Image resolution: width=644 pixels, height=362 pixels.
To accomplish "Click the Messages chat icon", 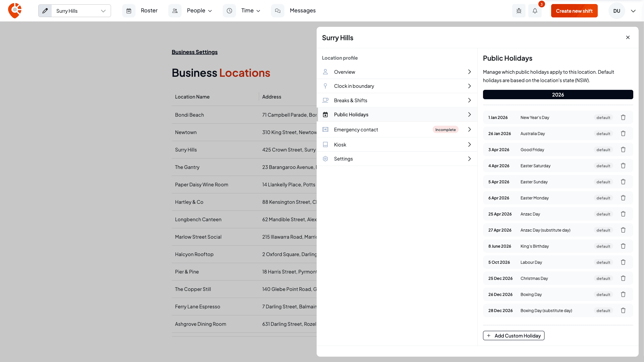I will 278,11.
